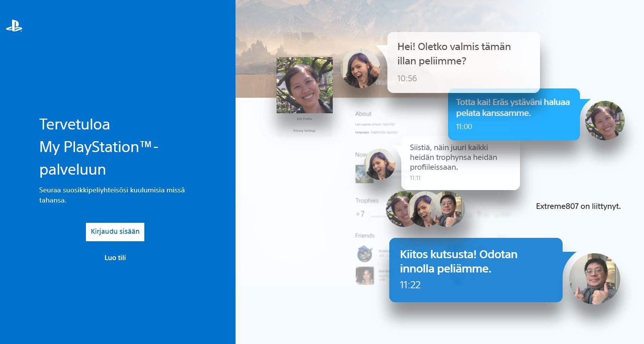This screenshot has width=644, height=344.
Task: Click the trophy star level 7 indicator
Action: point(360,214)
